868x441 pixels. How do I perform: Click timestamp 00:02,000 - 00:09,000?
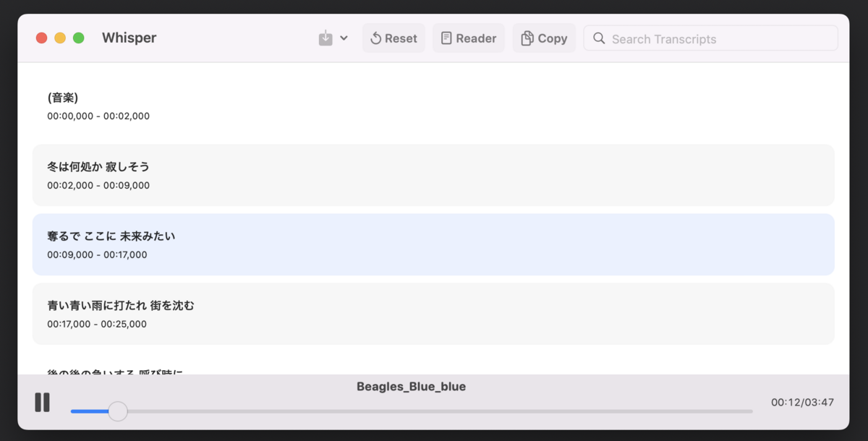click(x=98, y=185)
